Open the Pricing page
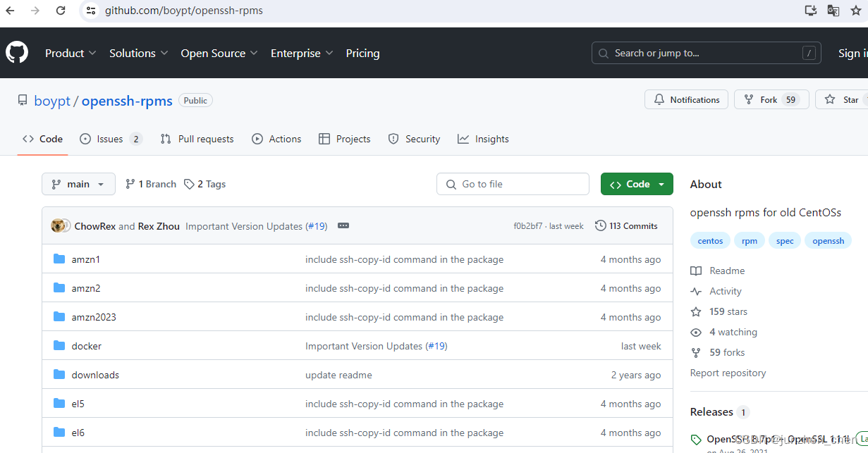 [362, 53]
